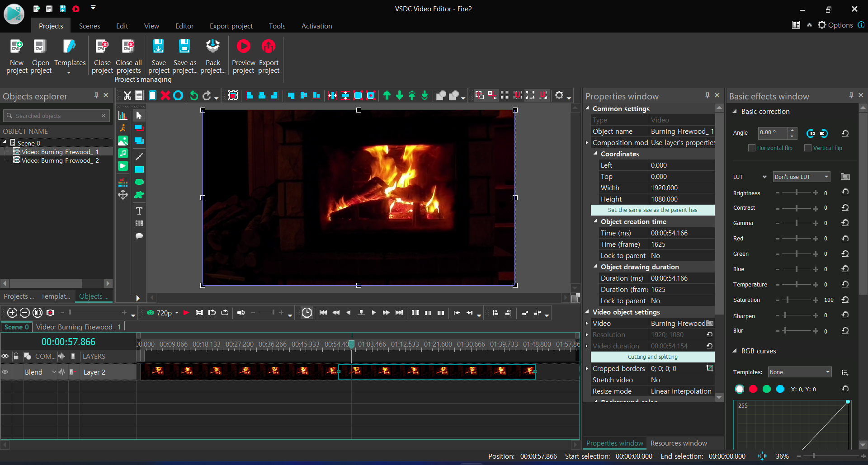The image size is (868, 465).
Task: Click Set the same size as parent
Action: [x=652, y=210]
